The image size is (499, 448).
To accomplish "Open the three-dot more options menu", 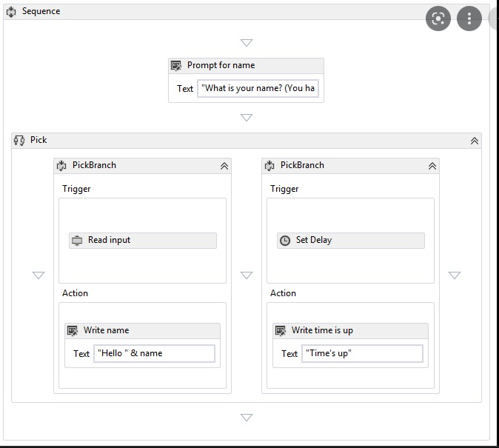I will pyautogui.click(x=469, y=19).
